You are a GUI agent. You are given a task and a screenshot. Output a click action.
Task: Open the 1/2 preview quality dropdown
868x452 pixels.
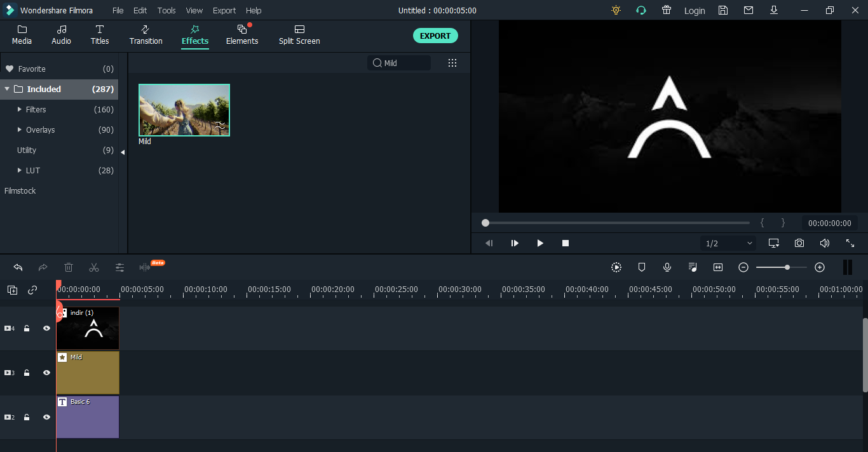coord(729,243)
